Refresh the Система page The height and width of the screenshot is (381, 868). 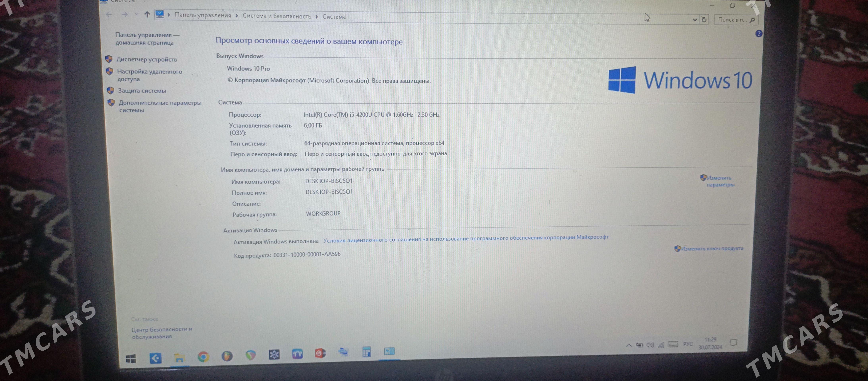point(704,20)
